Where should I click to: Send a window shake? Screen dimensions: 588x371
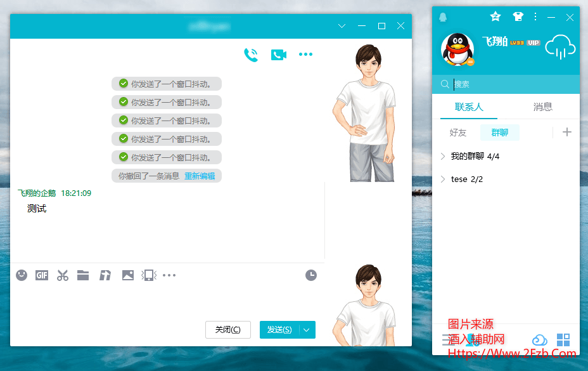(148, 275)
